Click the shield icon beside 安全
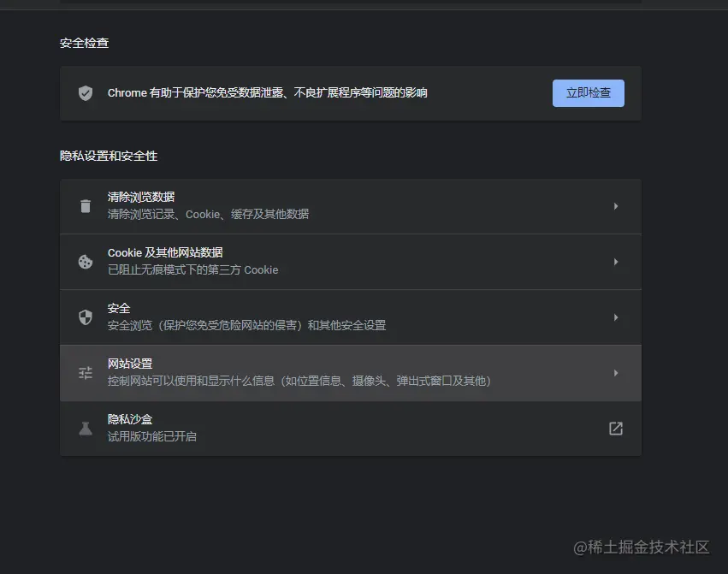Screen dimensions: 728x574 click(x=85, y=317)
